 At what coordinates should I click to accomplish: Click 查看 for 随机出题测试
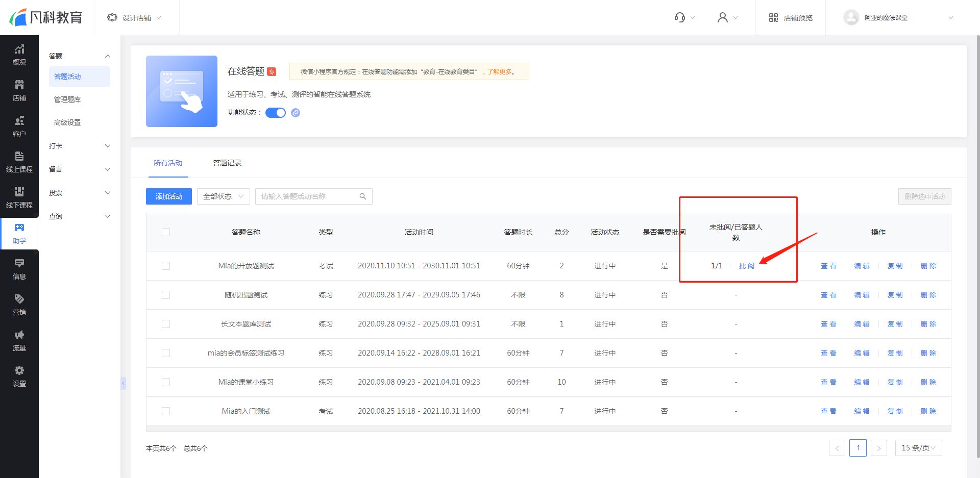click(x=828, y=295)
